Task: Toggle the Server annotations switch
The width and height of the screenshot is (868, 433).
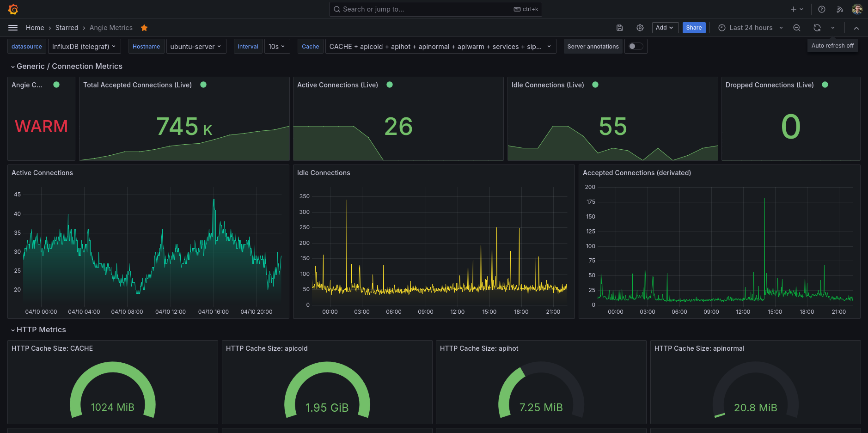Action: coord(636,46)
